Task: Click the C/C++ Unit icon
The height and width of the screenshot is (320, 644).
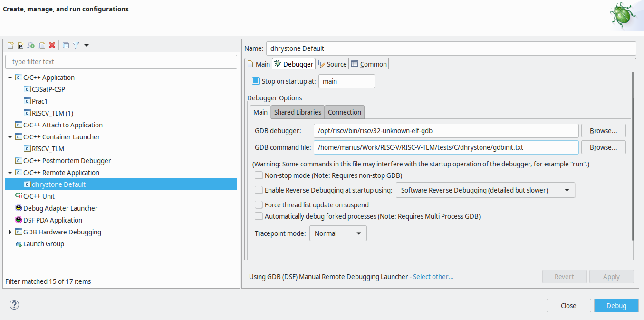Action: [19, 196]
